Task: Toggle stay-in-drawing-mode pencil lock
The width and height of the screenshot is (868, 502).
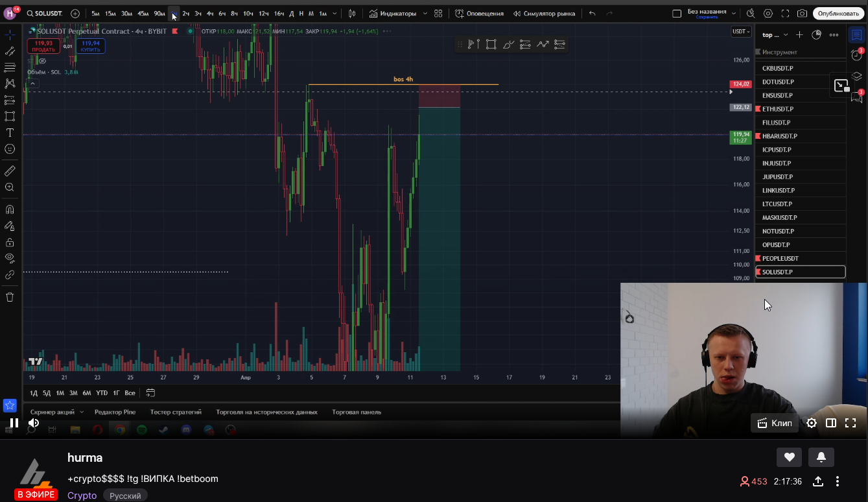Action: click(x=10, y=226)
